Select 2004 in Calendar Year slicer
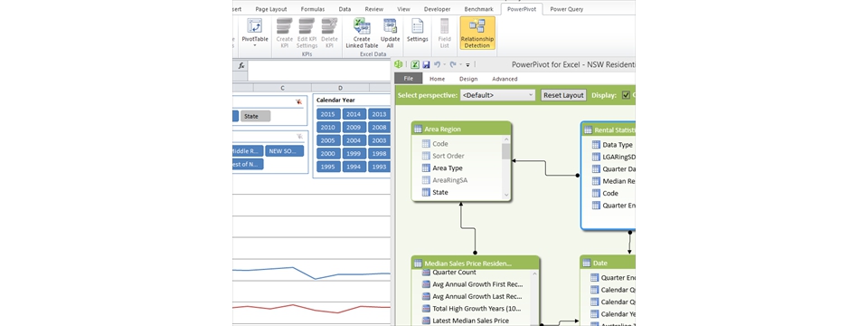 354,141
